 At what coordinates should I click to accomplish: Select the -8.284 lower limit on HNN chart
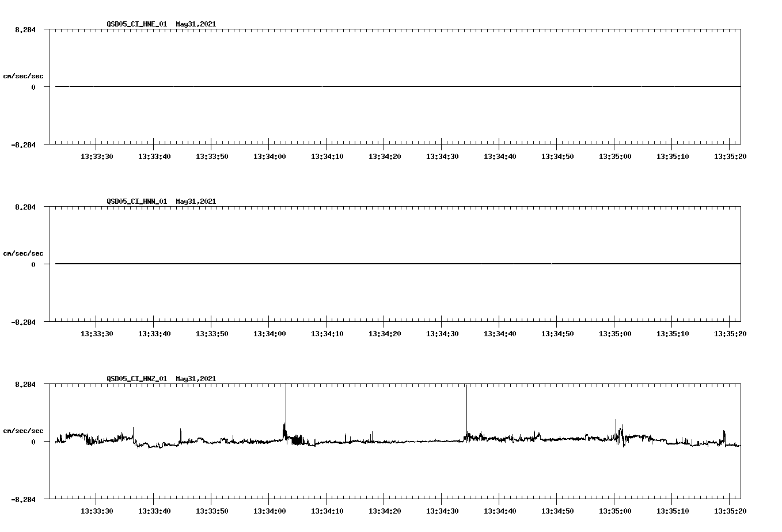point(23,322)
